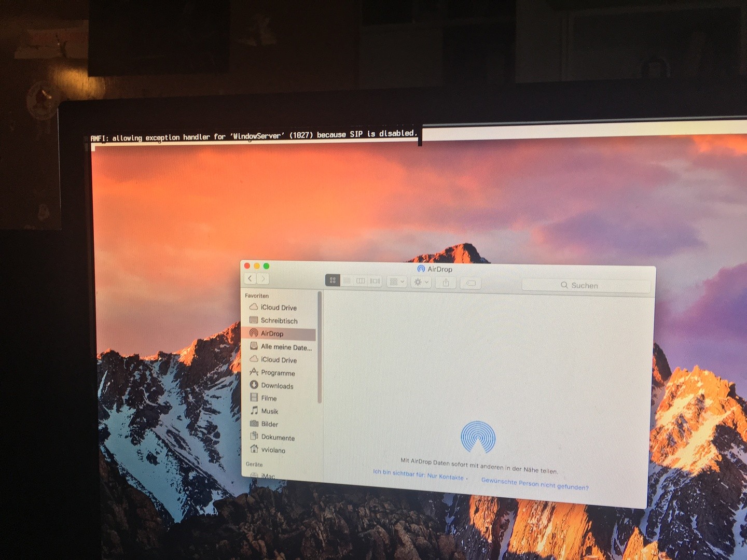Click the edit Tags toolbar button
Screen dimensions: 747x560
471,283
